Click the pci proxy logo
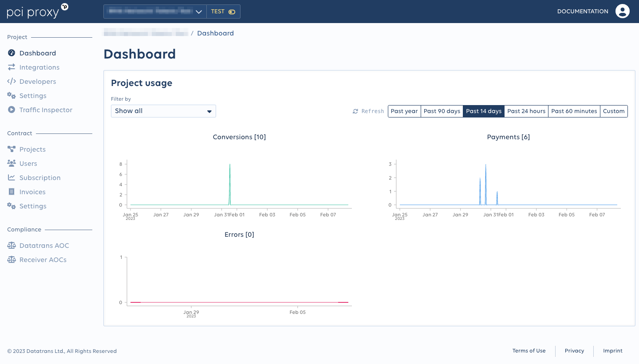Viewport: 639px width, 364px height. tap(38, 12)
